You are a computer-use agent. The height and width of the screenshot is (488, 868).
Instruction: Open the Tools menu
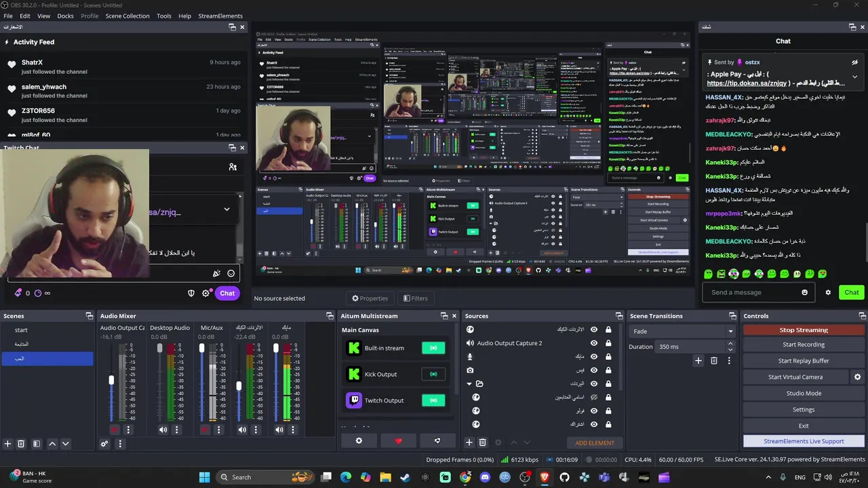(x=164, y=16)
